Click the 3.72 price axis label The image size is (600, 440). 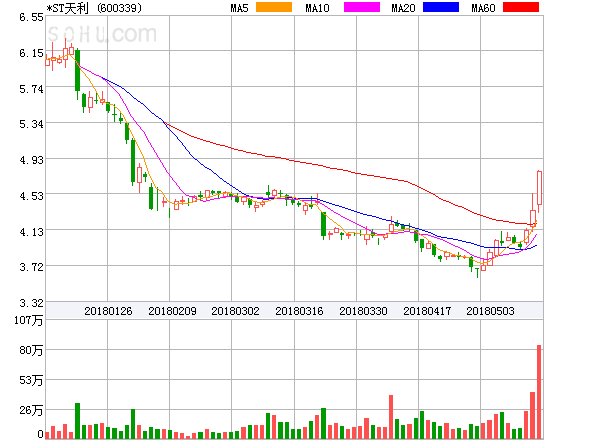pos(31,267)
